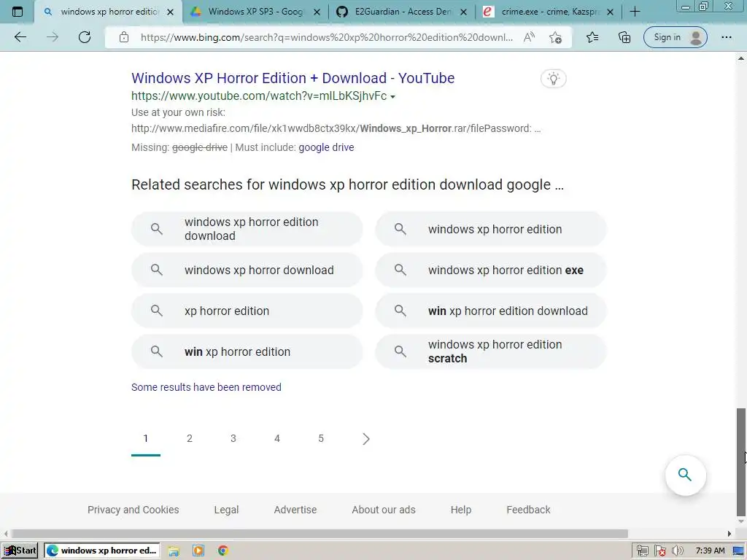Open 'Some results have been removed' link
Viewport: 747px width, 560px height.
coord(206,387)
